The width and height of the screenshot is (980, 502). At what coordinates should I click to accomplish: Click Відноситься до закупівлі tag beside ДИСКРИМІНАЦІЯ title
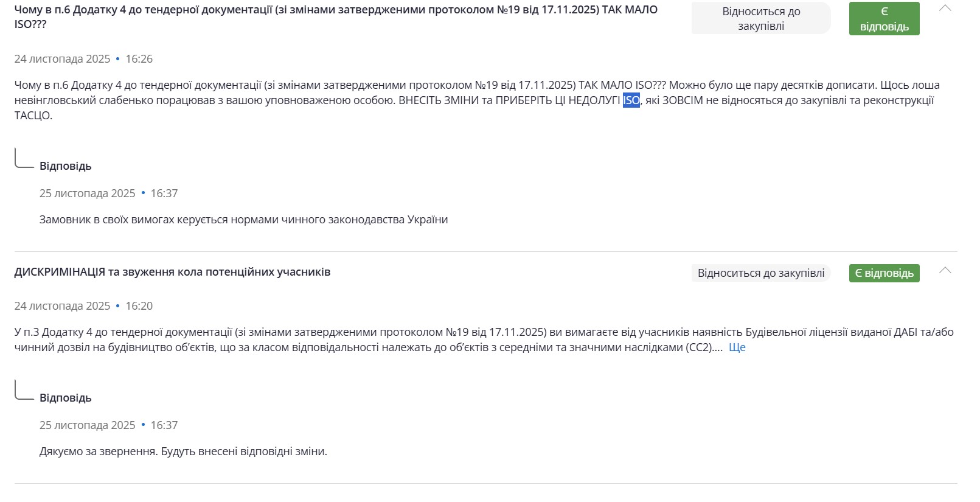point(760,273)
